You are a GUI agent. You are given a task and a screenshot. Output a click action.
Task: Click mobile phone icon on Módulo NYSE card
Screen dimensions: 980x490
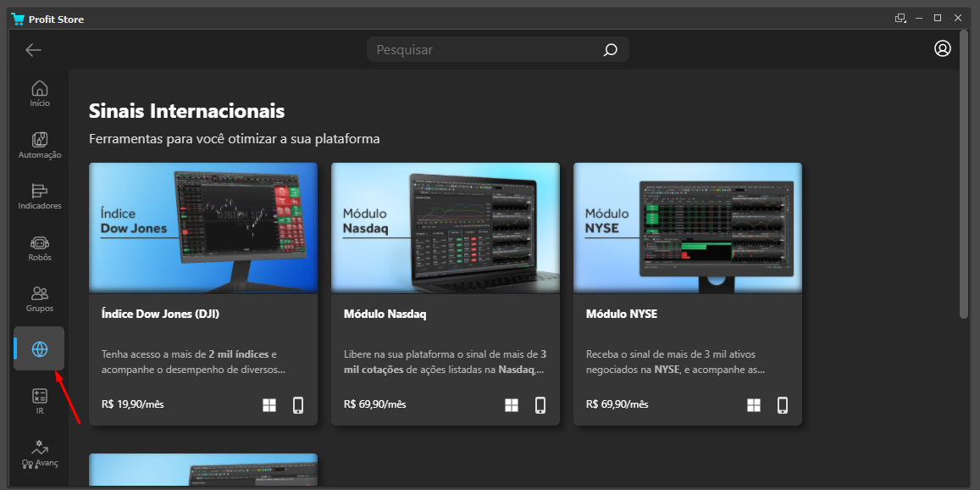783,405
